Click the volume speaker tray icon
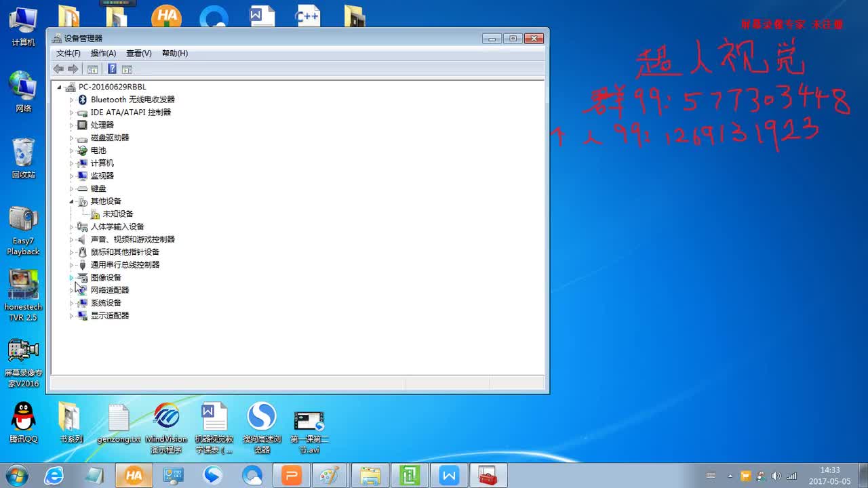Viewport: 868px width, 488px height. [776, 476]
